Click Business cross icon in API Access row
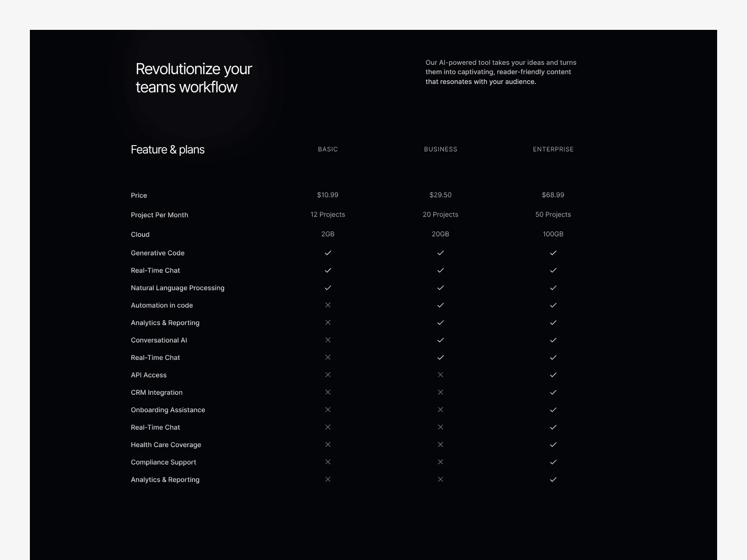 pyautogui.click(x=440, y=375)
